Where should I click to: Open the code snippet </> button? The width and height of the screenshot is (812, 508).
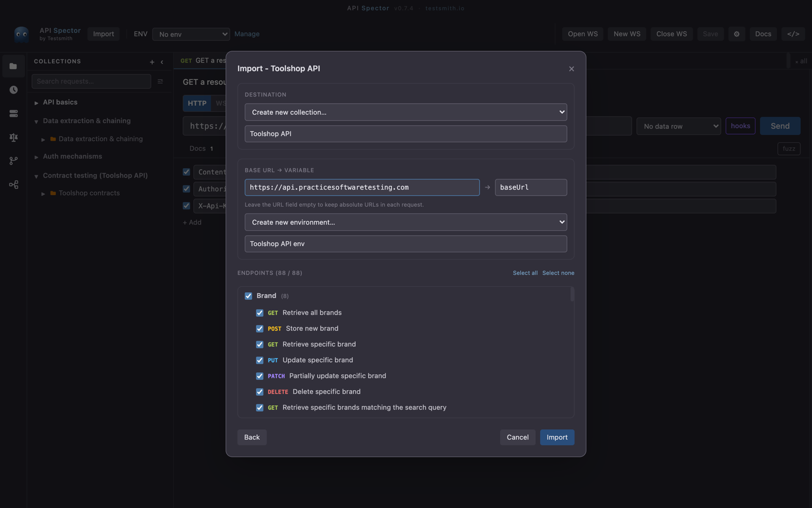click(793, 34)
